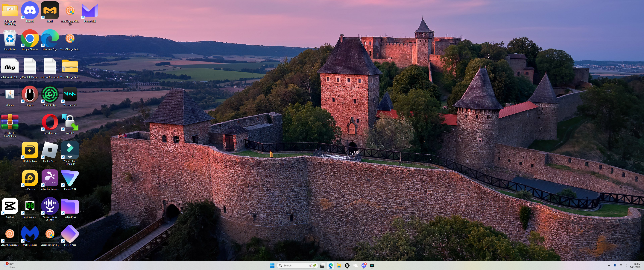
Task: Open File Explorer from the taskbar
Action: pyautogui.click(x=339, y=265)
